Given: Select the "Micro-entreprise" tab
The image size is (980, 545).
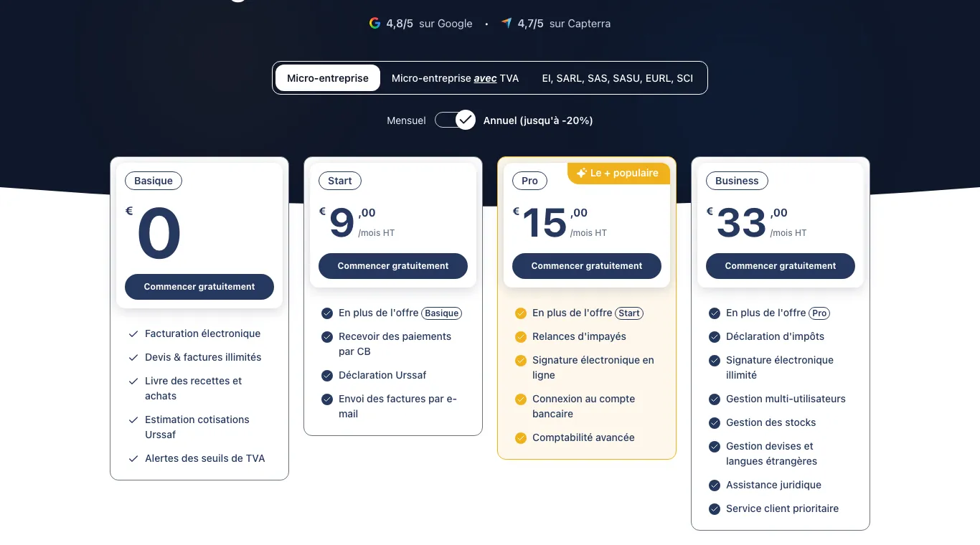Looking at the screenshot, I should point(328,78).
